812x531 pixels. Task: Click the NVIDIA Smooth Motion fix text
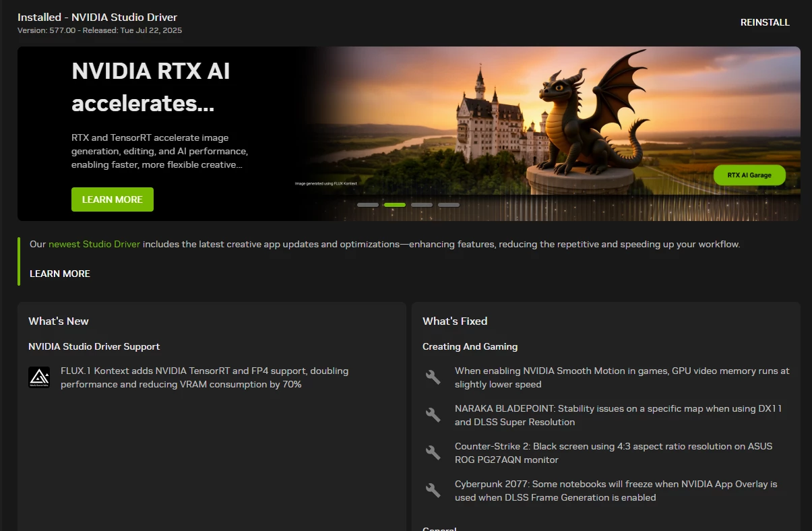(x=622, y=377)
